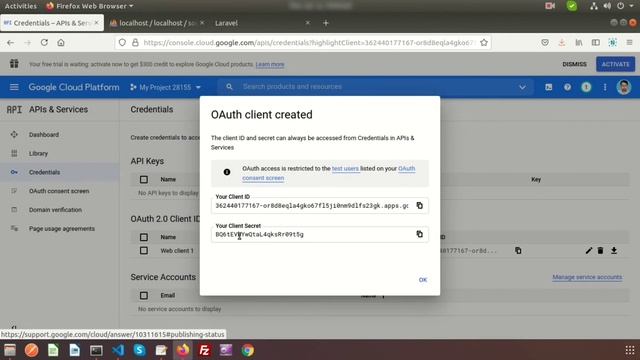The width and height of the screenshot is (640, 360).
Task: Open the help question mark icon
Action: 567,87
